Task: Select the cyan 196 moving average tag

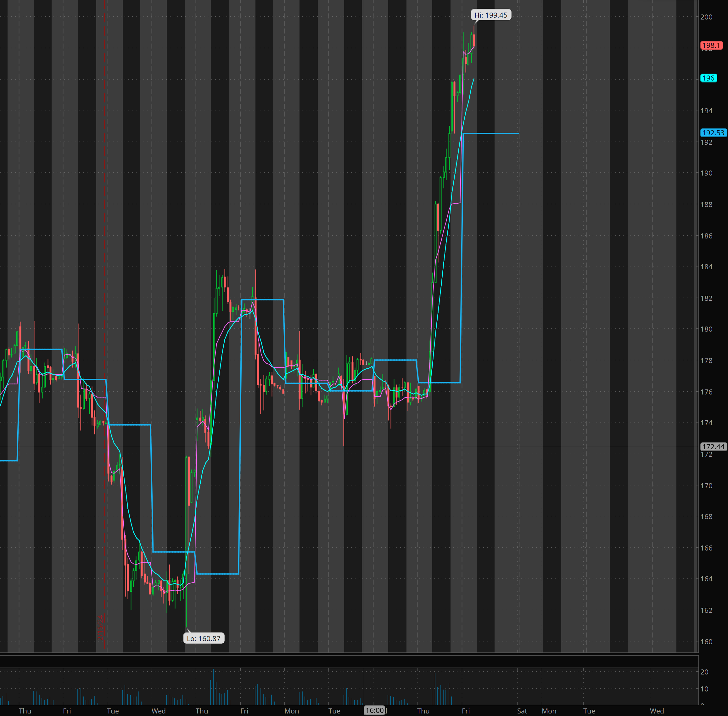Action: click(x=708, y=78)
